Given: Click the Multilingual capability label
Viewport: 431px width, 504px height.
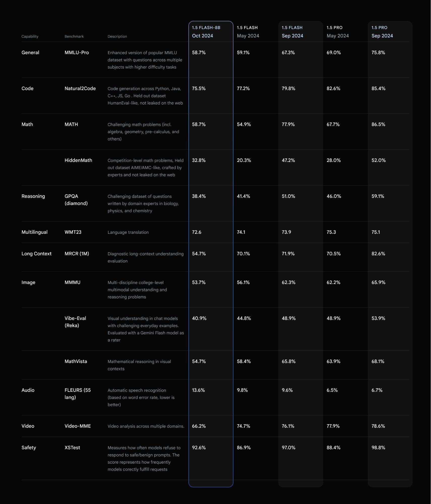Looking at the screenshot, I should (x=34, y=232).
